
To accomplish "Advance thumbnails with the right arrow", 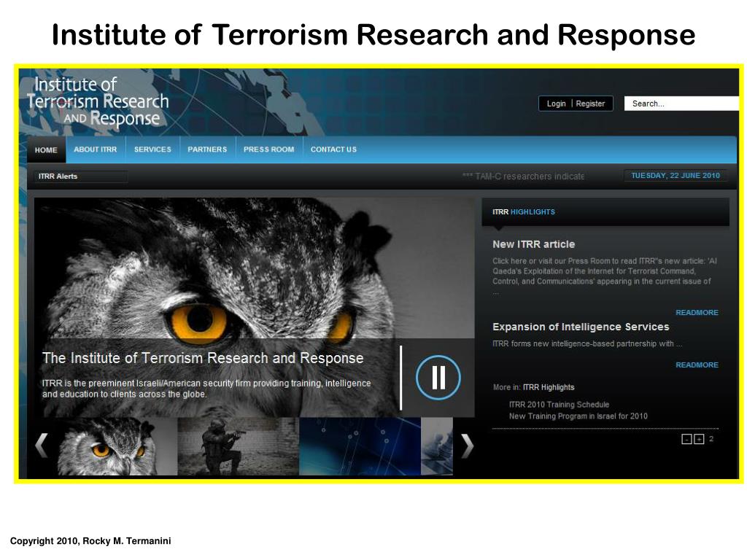I will tap(468, 446).
